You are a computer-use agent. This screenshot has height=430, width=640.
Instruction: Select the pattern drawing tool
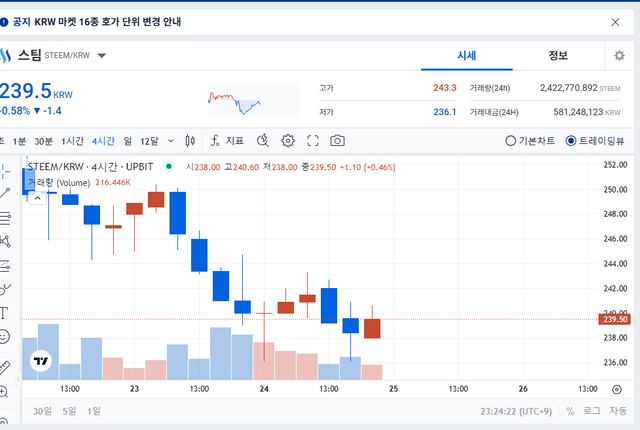click(4, 242)
